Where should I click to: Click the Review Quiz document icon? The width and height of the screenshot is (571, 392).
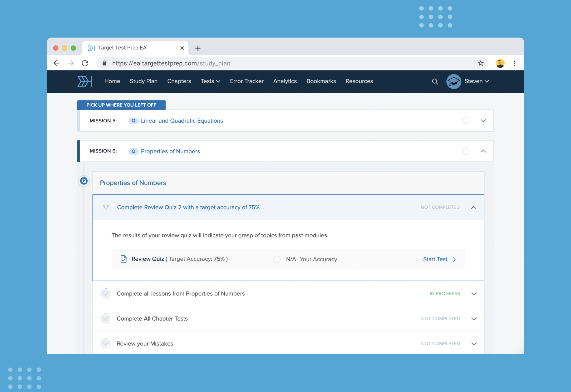(x=123, y=259)
